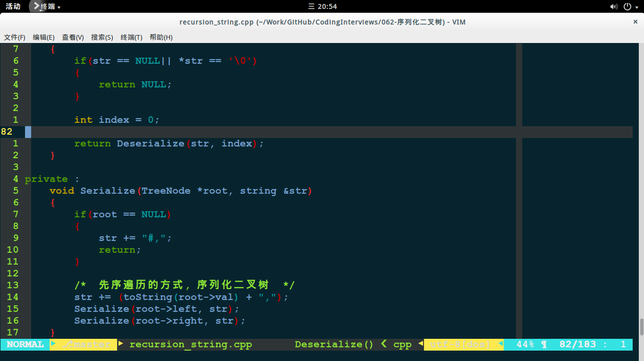Click the NORMAL mode indicator
The height and width of the screenshot is (361, 644).
coord(25,344)
